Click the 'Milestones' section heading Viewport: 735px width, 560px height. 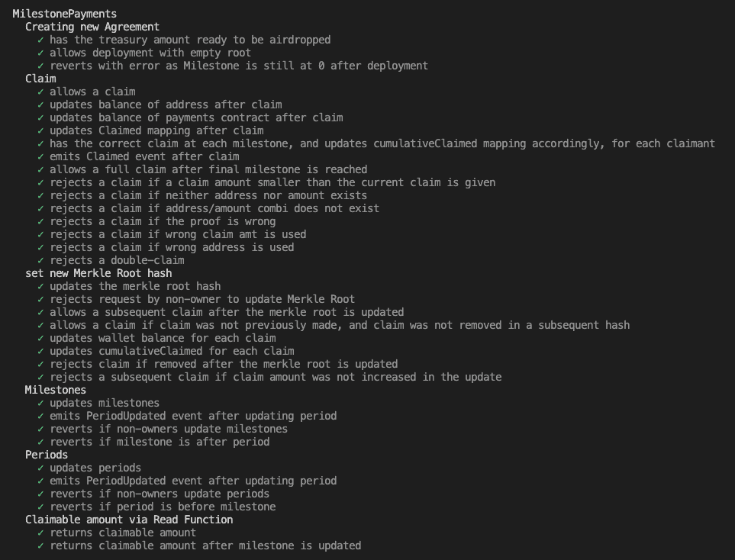(x=55, y=390)
